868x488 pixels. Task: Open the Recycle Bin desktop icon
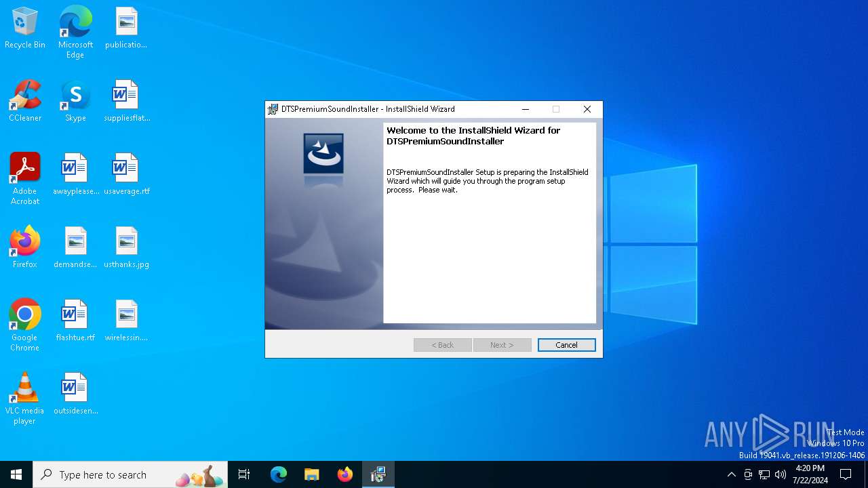pyautogui.click(x=25, y=28)
